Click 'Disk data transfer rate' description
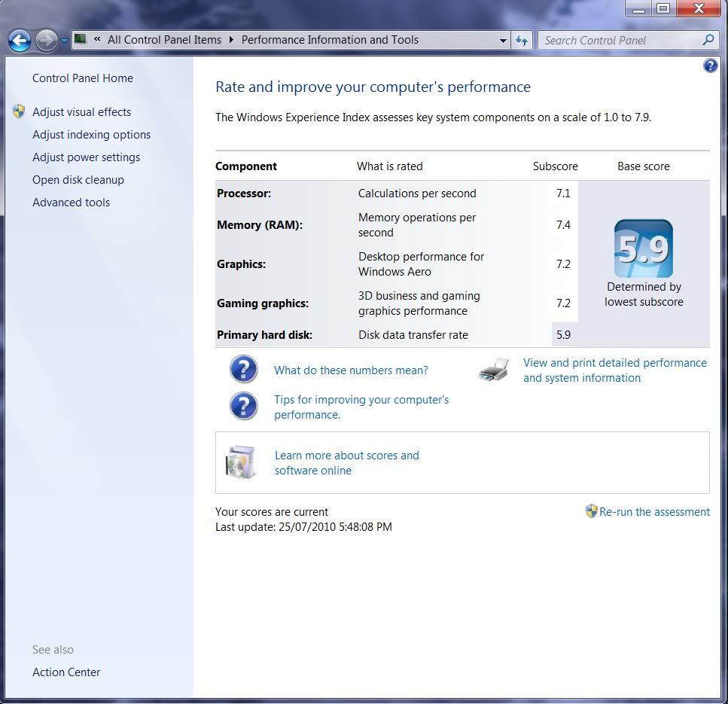Screen dimensions: 728x704 413,335
